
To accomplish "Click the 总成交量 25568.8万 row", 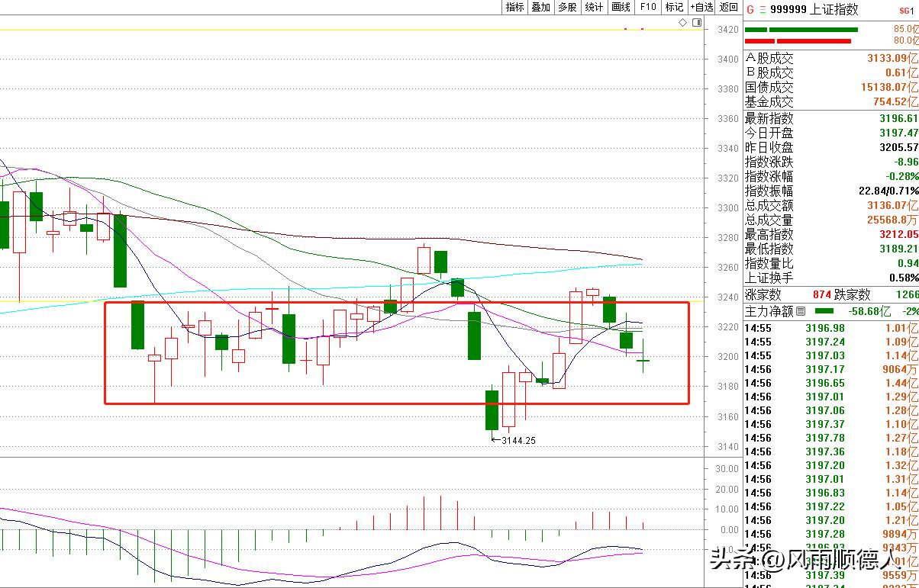I will pos(830,220).
